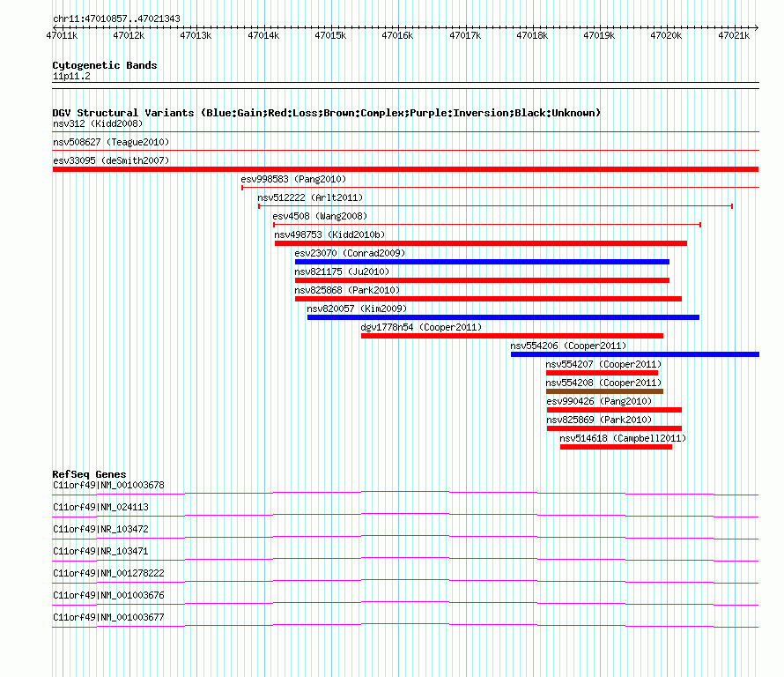The width and height of the screenshot is (784, 677).
Task: Open transcript C11orf49|NM_024113
Action: click(100, 508)
